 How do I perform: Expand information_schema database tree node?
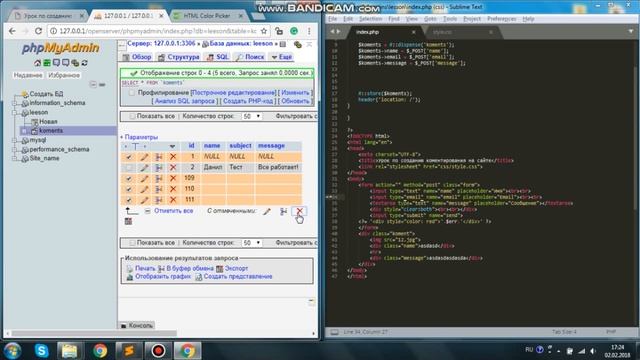pos(15,103)
